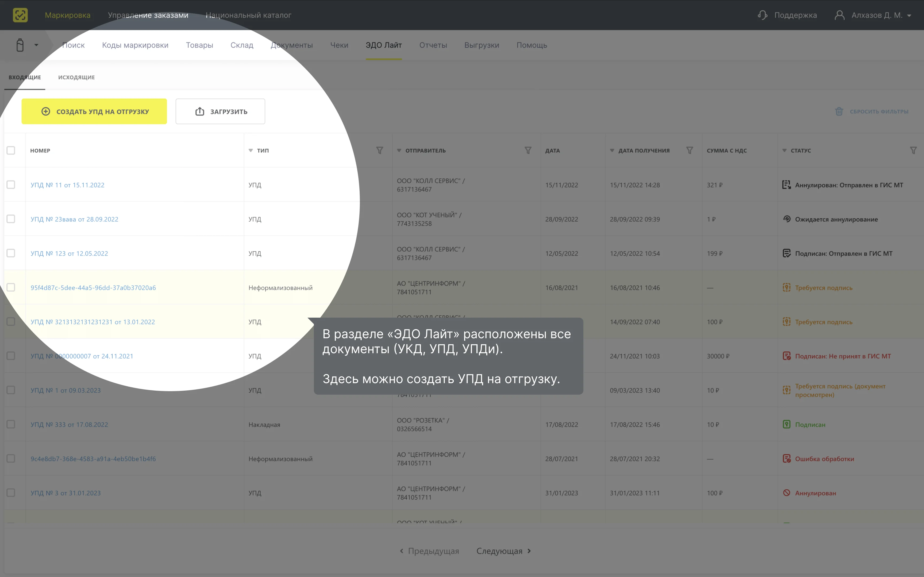Open the СТАТУС column filter icon

pos(913,150)
